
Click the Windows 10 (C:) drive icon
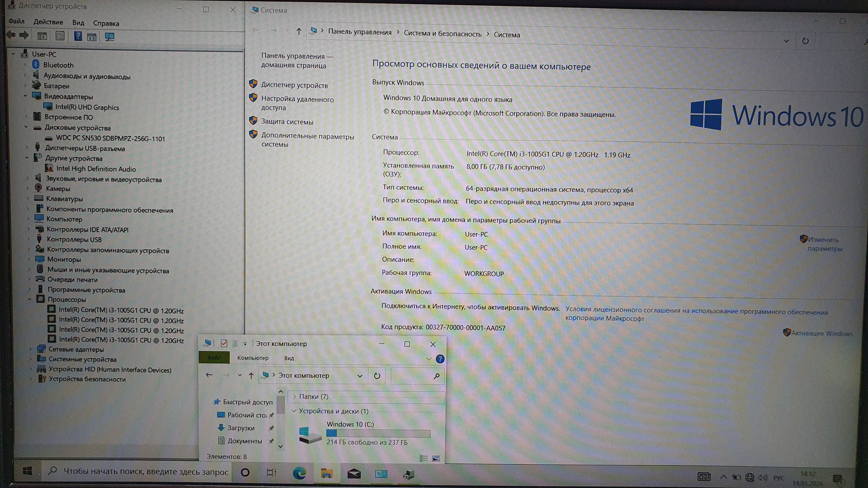click(x=310, y=435)
